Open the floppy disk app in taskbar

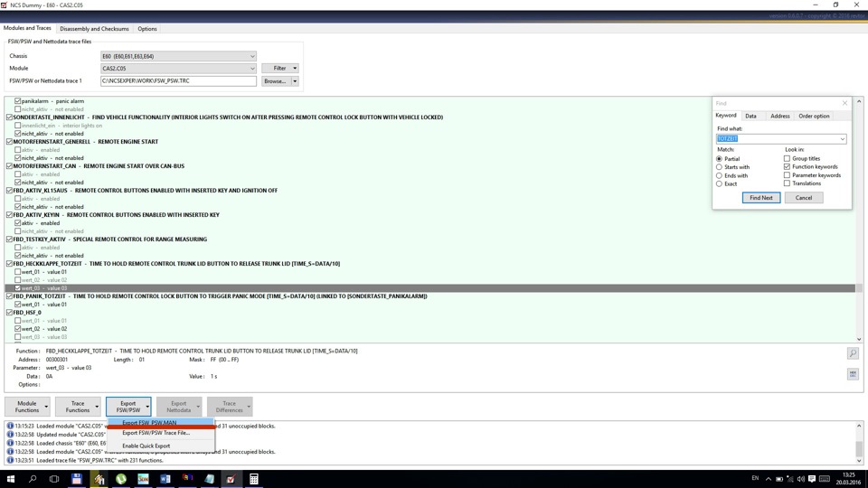76,479
